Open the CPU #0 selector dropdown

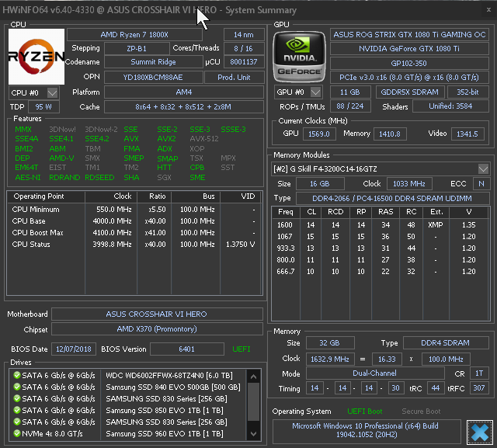52,93
